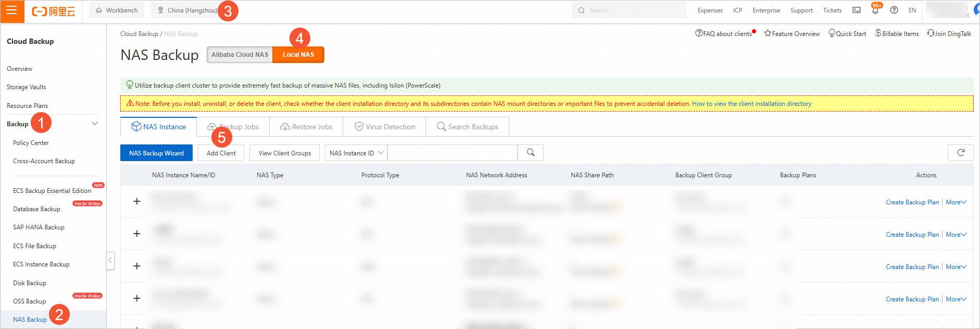Open Resource Plans in the sidebar

[x=27, y=106]
